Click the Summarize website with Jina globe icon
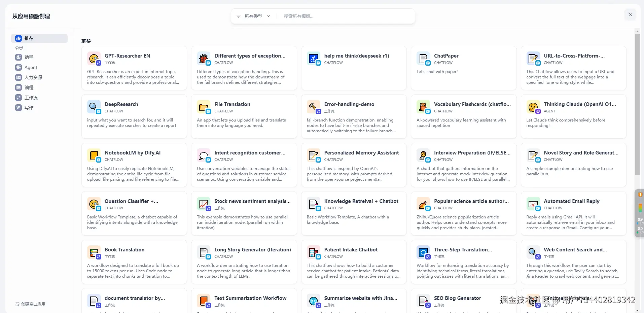The width and height of the screenshot is (644, 313). (314, 301)
